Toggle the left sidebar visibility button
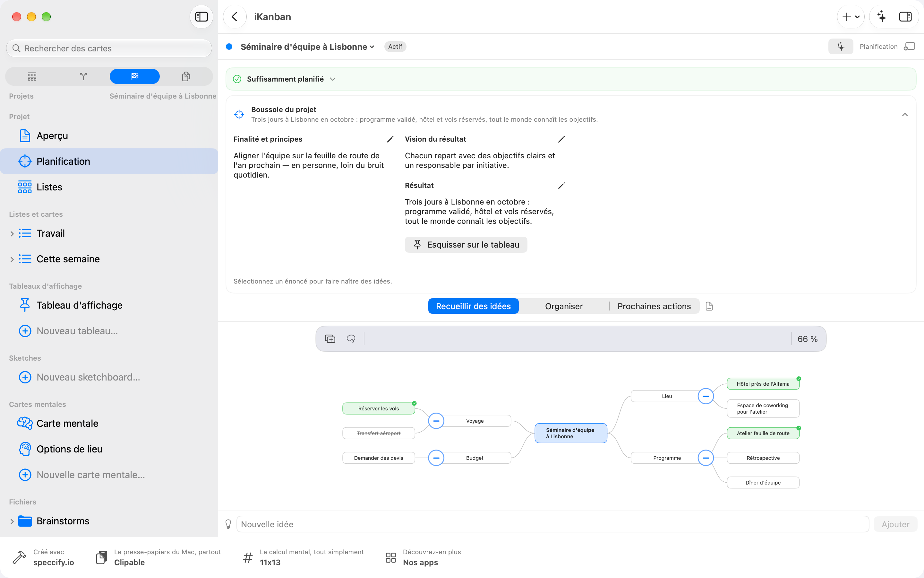 coord(201,17)
